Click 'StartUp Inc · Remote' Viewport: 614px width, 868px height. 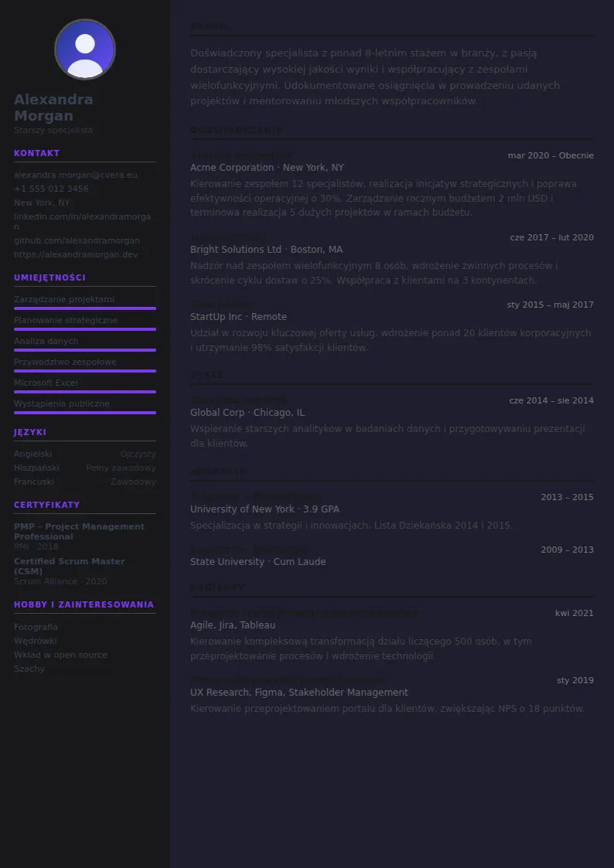[239, 317]
